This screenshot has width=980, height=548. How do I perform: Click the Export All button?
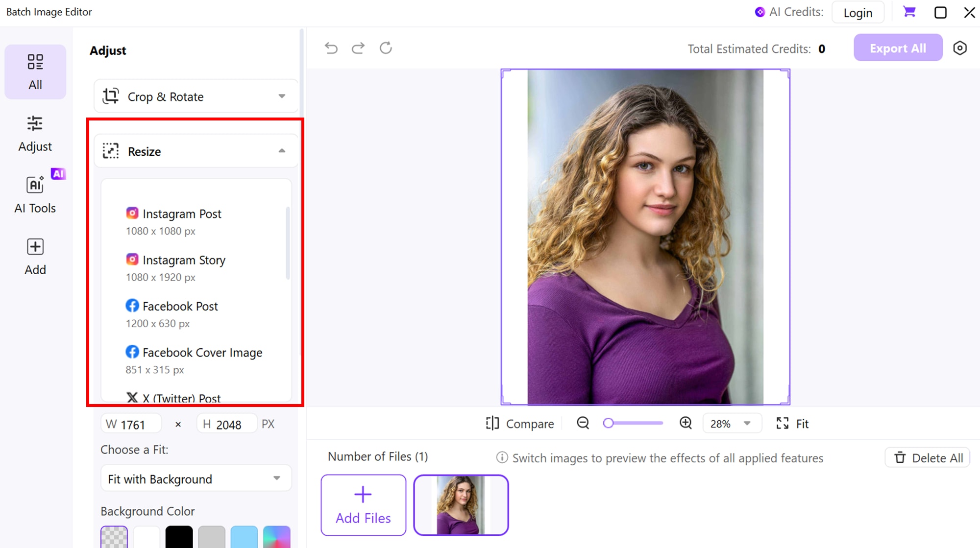898,48
